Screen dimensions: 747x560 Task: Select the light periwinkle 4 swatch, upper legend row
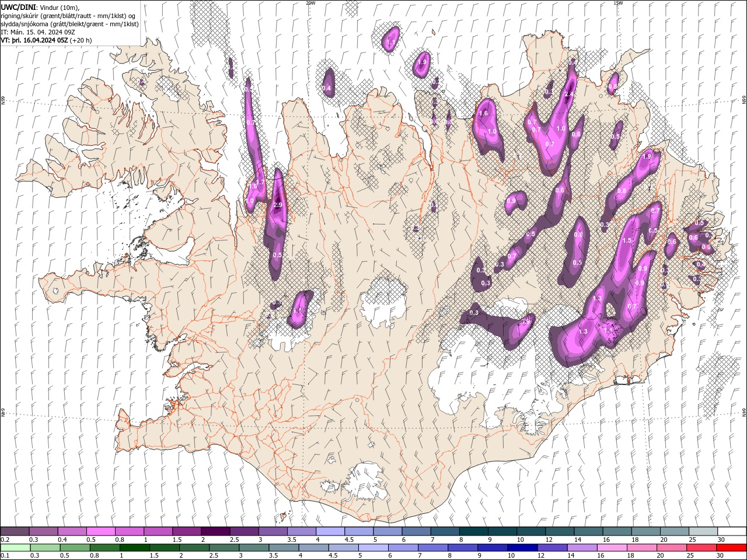click(330, 531)
